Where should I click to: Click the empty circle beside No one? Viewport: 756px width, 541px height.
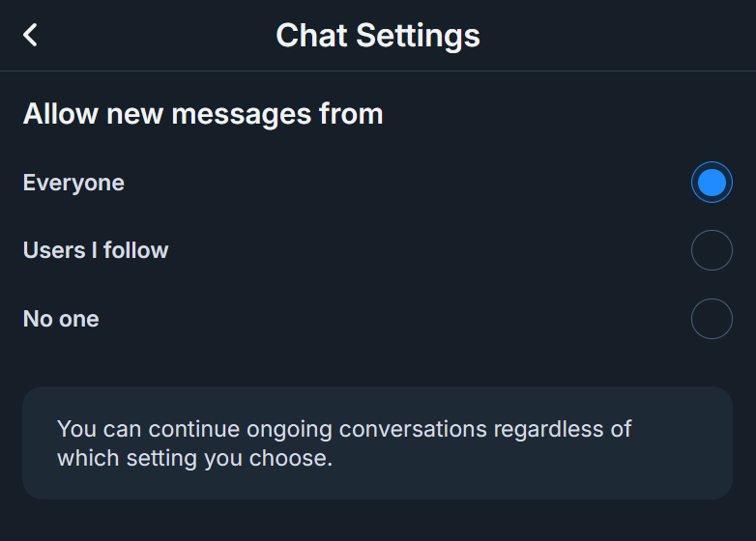712,319
